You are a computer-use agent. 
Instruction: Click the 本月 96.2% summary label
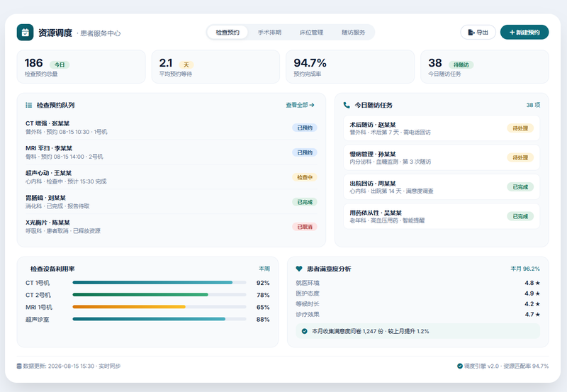pos(525,269)
